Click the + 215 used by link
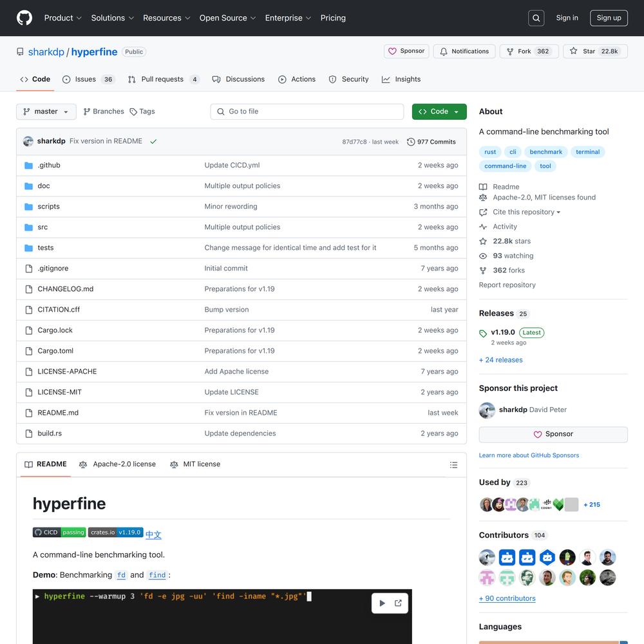Image resolution: width=644 pixels, height=644 pixels. coord(592,505)
